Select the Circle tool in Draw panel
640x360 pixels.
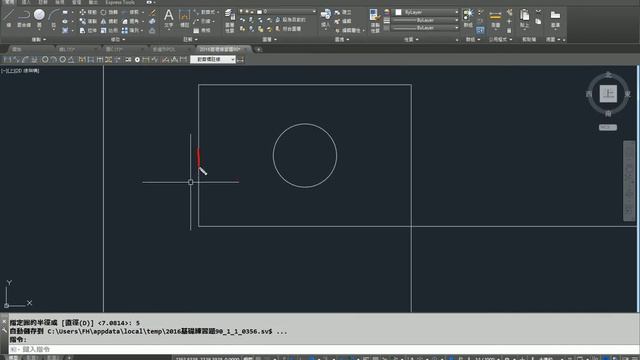tap(39, 17)
